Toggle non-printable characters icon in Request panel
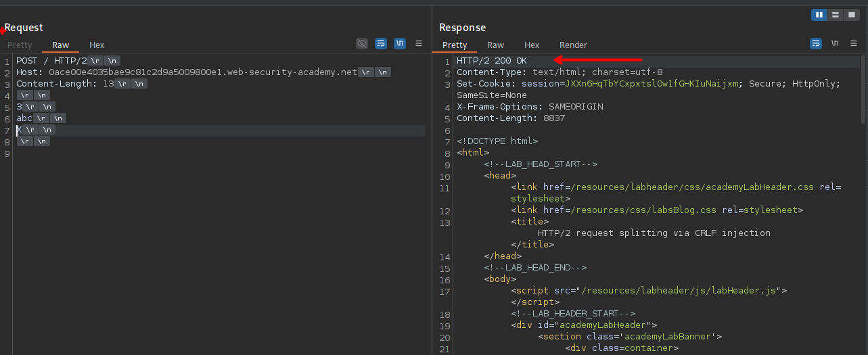 (x=400, y=43)
